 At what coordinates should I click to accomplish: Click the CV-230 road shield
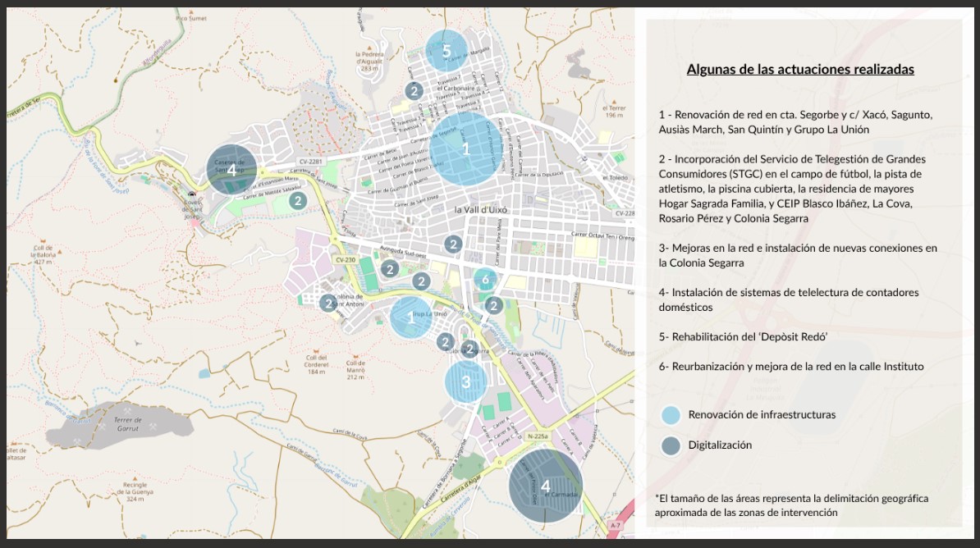pos(345,260)
